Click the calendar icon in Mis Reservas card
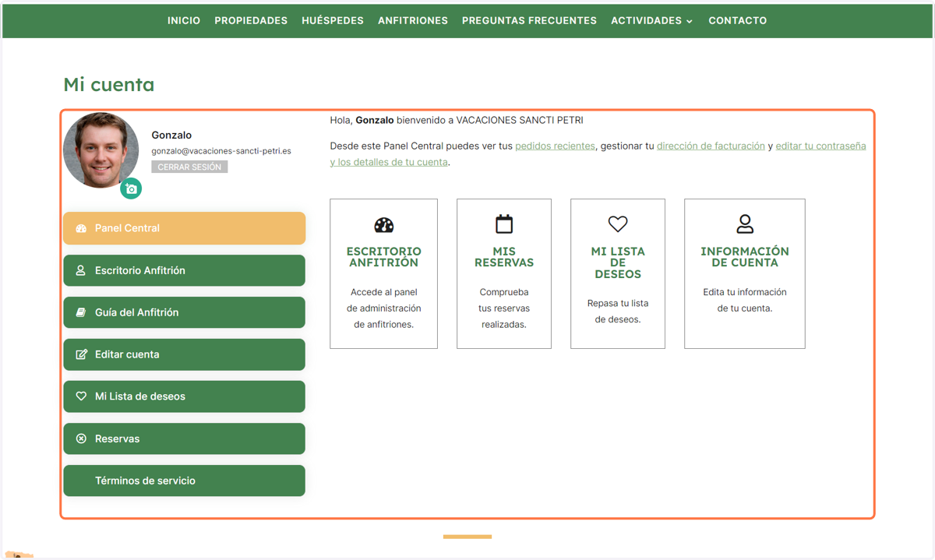The height and width of the screenshot is (560, 935). [504, 224]
